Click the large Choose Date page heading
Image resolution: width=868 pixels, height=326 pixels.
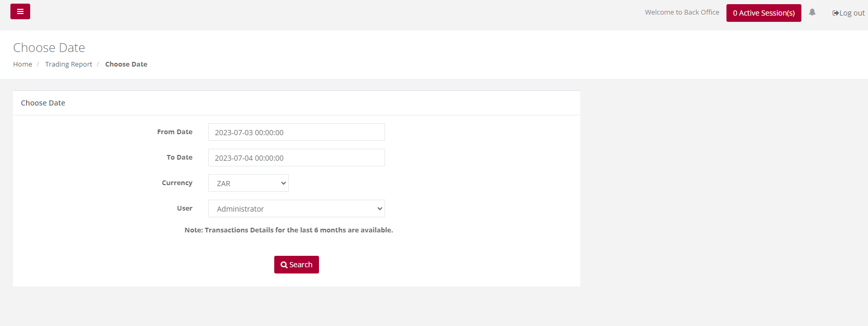(49, 47)
